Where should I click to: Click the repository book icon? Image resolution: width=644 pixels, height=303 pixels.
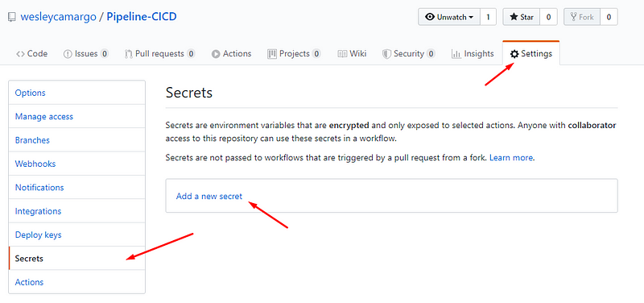12,17
